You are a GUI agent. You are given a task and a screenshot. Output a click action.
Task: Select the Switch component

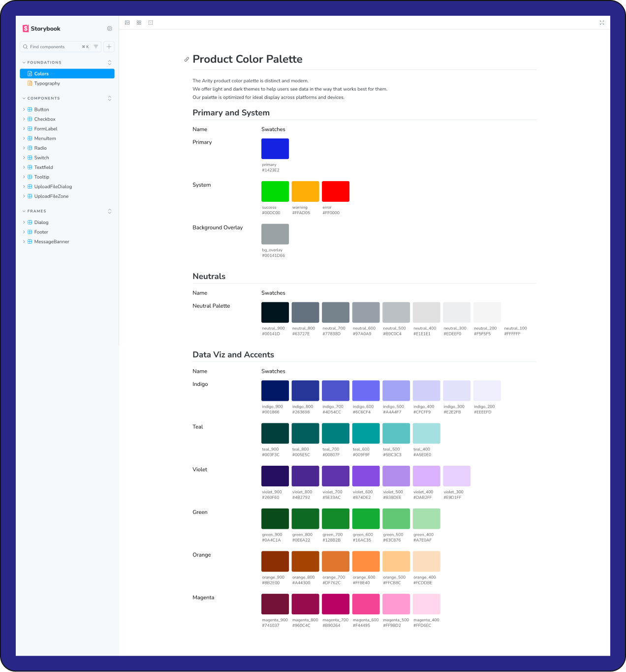pos(42,158)
